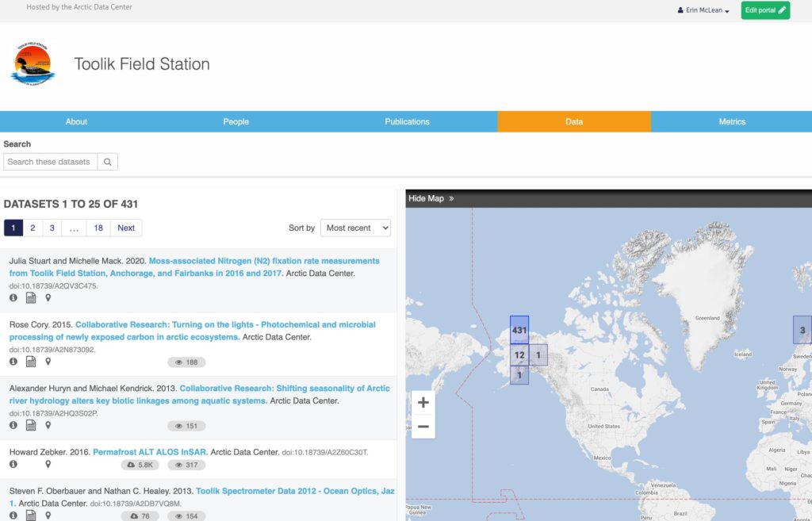Image resolution: width=812 pixels, height=521 pixels.
Task: Click the 317 views badge
Action: click(186, 465)
